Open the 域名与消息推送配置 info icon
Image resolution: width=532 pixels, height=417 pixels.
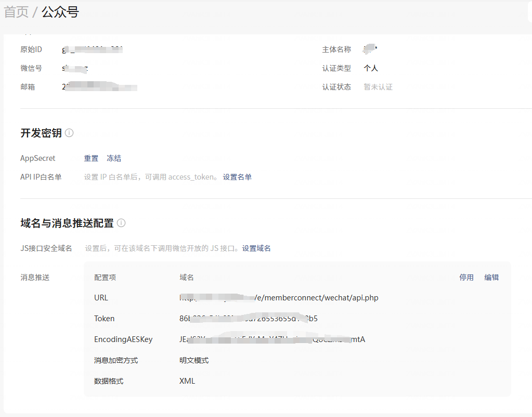tap(121, 223)
